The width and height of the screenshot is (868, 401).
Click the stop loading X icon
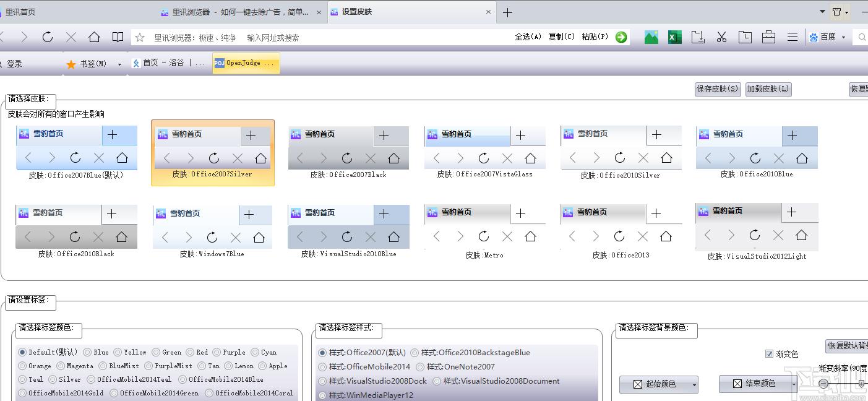pyautogui.click(x=71, y=37)
